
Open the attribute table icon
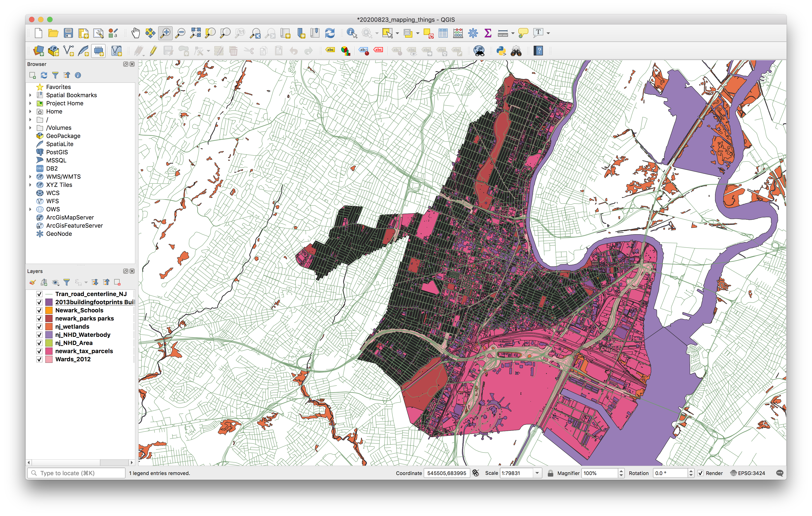point(443,33)
